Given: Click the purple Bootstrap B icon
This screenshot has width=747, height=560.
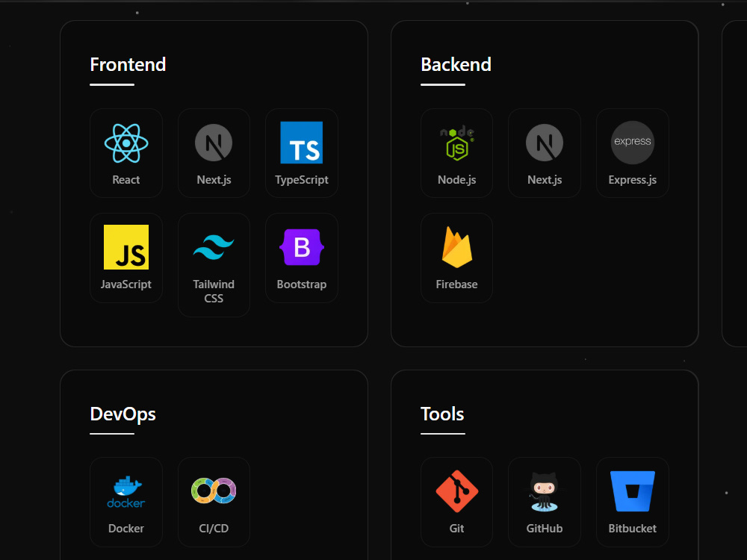Looking at the screenshot, I should [x=302, y=247].
